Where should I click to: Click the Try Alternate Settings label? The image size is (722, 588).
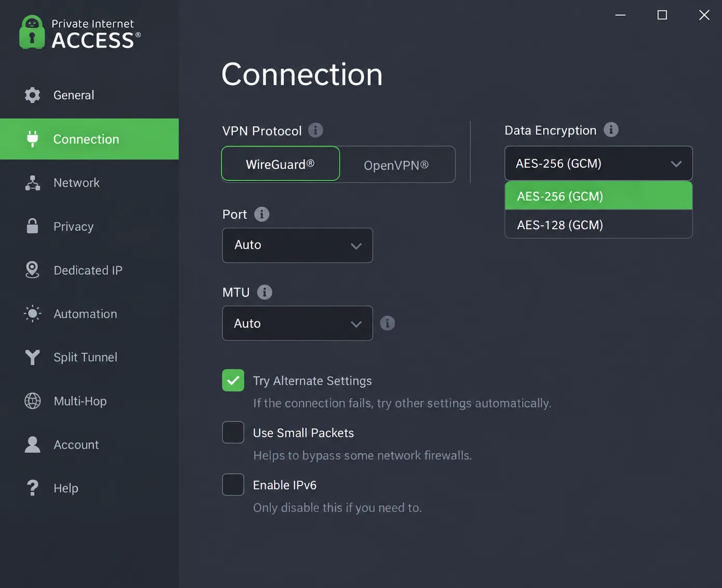(312, 381)
